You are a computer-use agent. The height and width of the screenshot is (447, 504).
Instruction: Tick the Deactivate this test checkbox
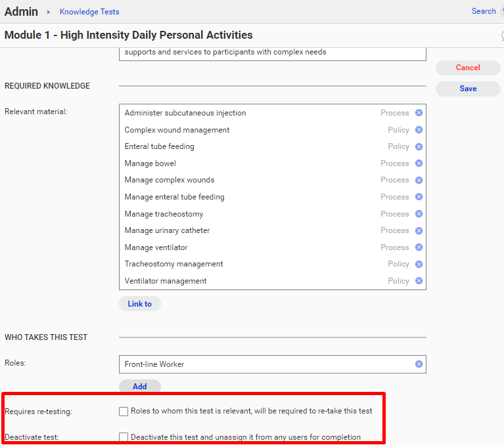click(124, 437)
